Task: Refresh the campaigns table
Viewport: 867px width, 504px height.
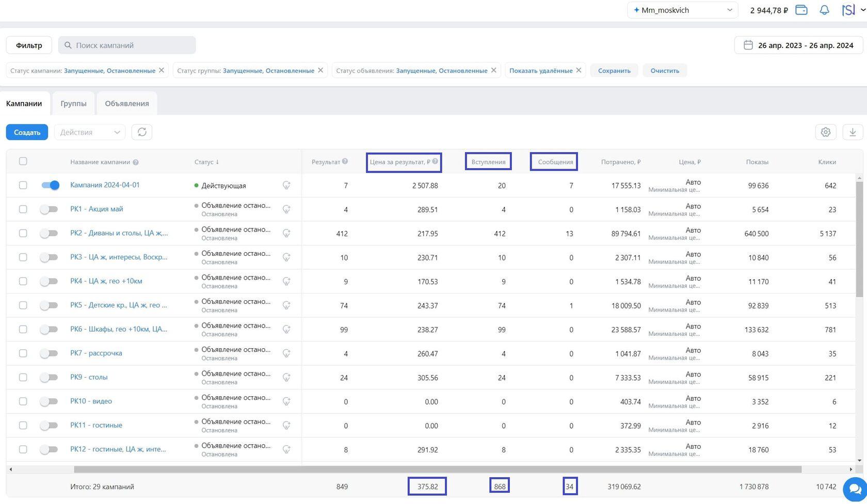Action: click(x=142, y=132)
